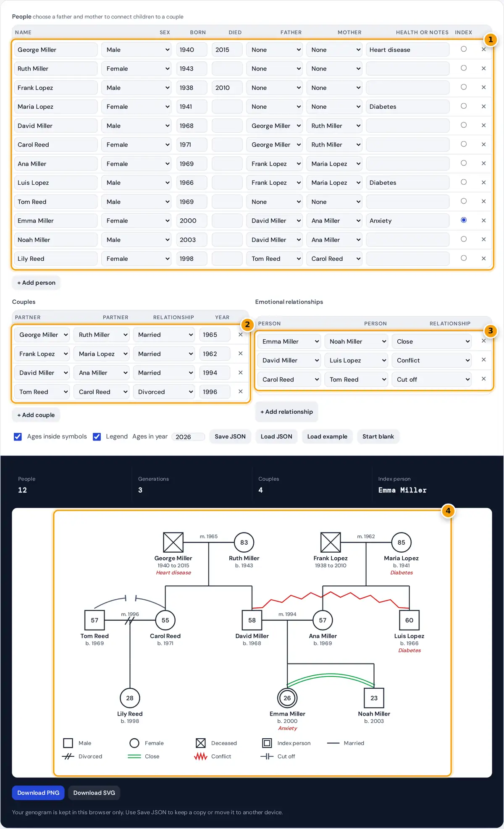Set George Miller as index person

[x=464, y=49]
